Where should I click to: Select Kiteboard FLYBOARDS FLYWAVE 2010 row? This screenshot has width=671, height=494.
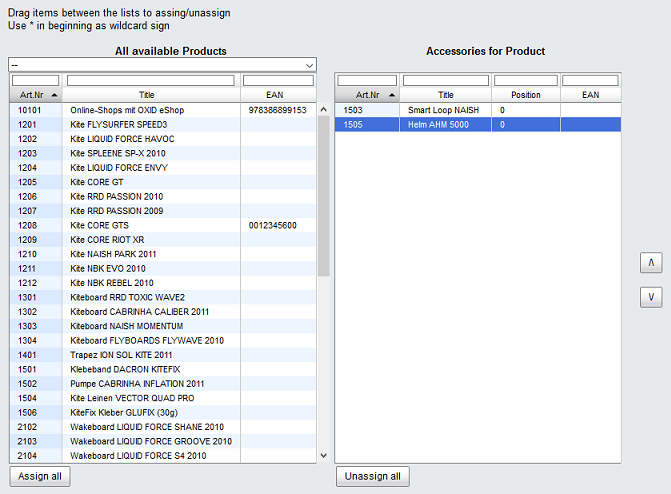(x=163, y=341)
